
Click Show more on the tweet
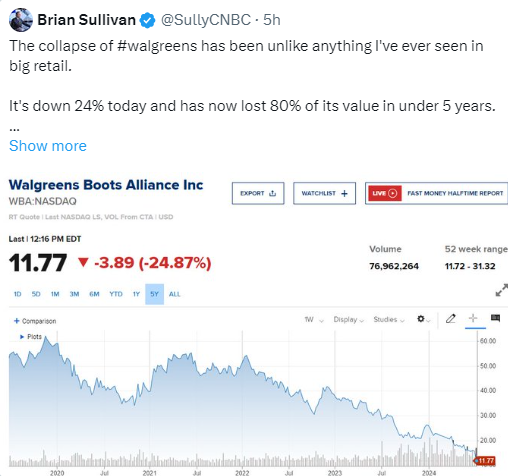point(48,146)
